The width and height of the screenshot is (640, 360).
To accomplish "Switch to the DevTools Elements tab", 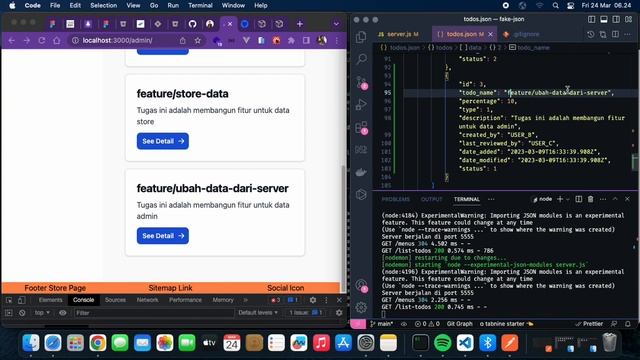I will (51, 300).
